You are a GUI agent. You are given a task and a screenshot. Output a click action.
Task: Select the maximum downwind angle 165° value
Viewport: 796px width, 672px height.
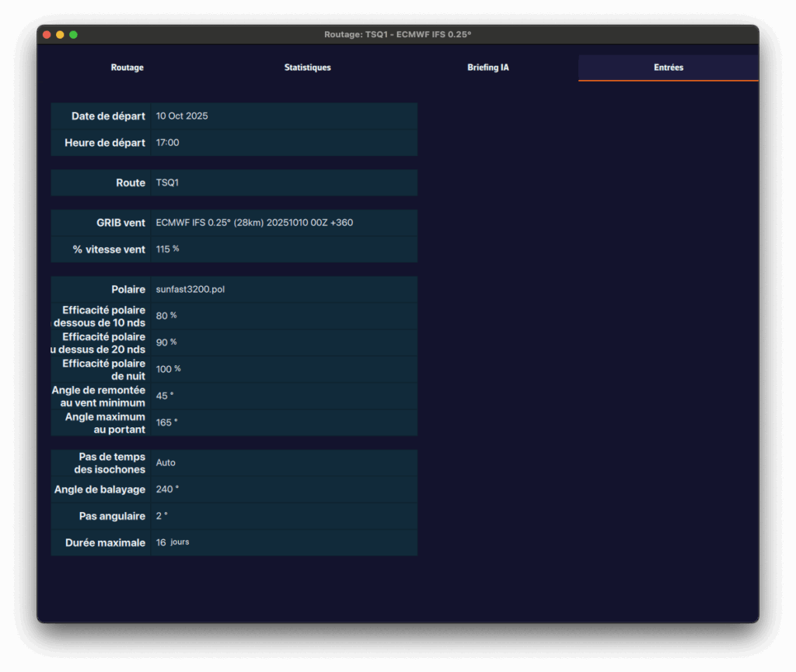click(x=166, y=423)
